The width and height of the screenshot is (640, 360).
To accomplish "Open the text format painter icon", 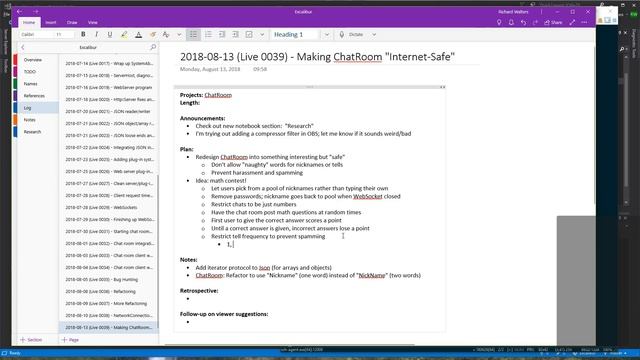I will point(166,34).
